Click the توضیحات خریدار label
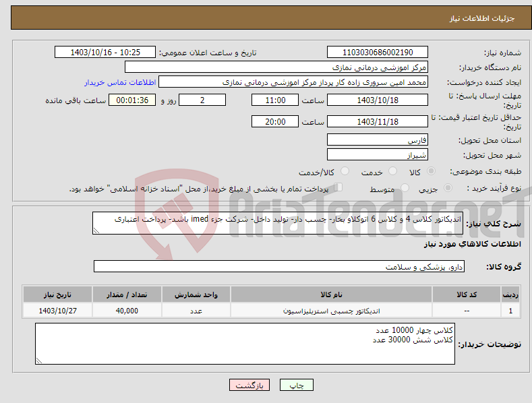This screenshot has width=532, height=403. click(490, 344)
